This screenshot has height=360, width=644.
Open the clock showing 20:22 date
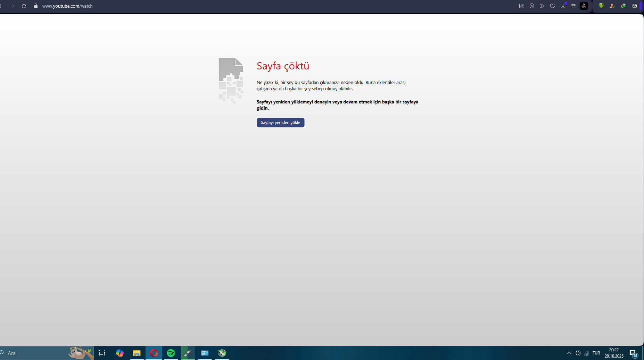[614, 353]
